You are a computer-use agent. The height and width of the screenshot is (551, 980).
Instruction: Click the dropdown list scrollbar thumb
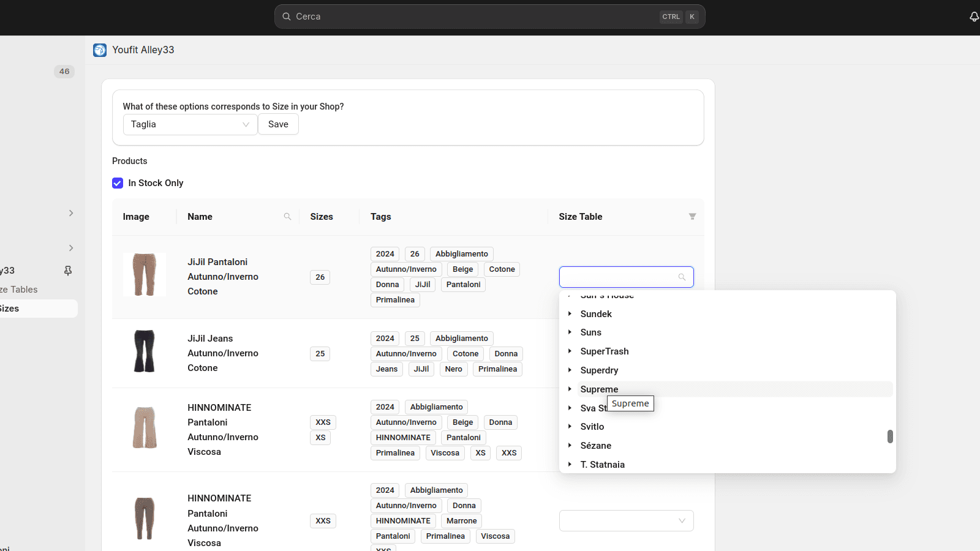point(890,437)
